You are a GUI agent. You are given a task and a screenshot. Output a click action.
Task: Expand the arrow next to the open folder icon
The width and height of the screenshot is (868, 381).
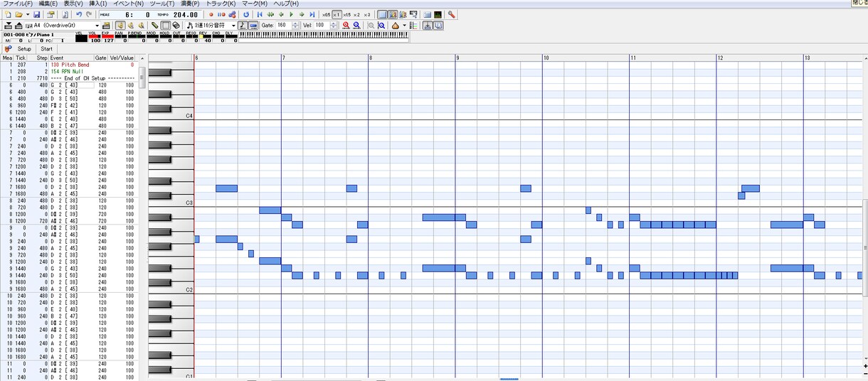[x=27, y=14]
